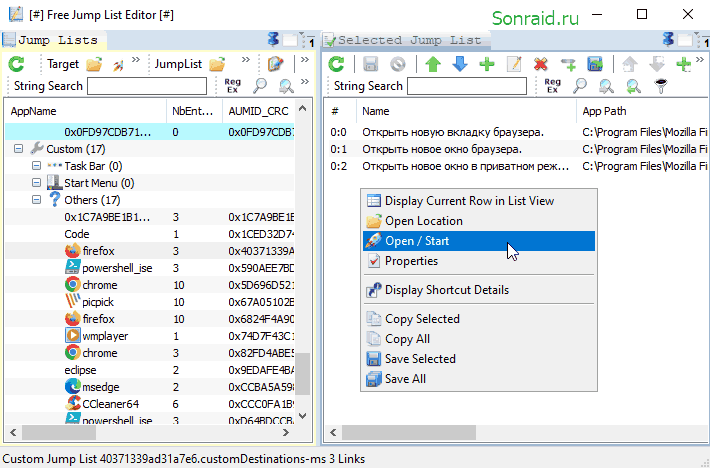Click the notepad edit icon in Jump Lists toolbar
The width and height of the screenshot is (710, 468).
click(x=276, y=64)
